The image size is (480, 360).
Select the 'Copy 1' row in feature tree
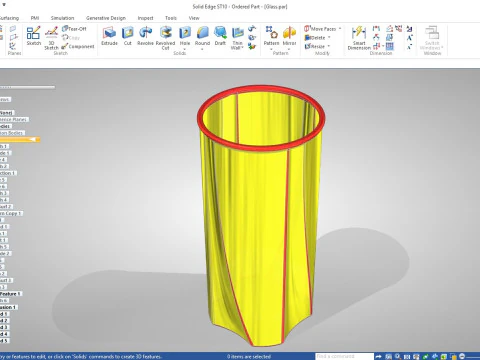(x=11, y=213)
